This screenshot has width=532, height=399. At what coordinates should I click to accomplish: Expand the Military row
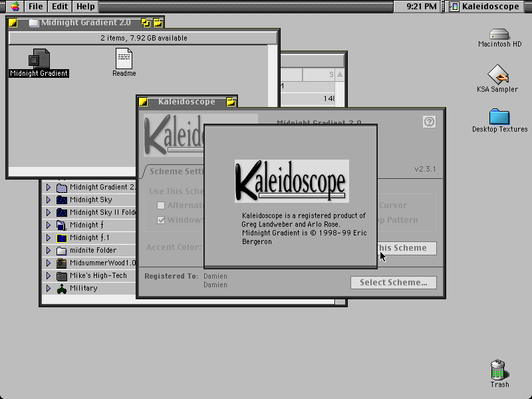pos(48,289)
